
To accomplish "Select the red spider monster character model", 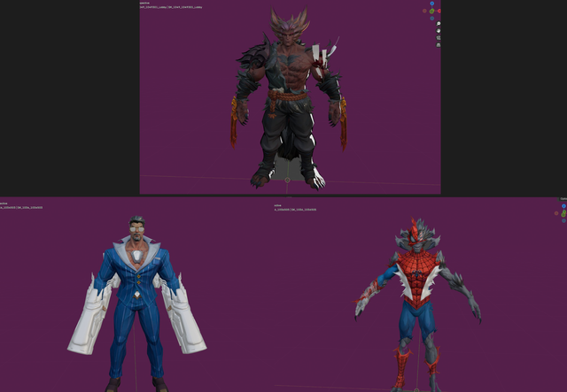I will coord(417,304).
